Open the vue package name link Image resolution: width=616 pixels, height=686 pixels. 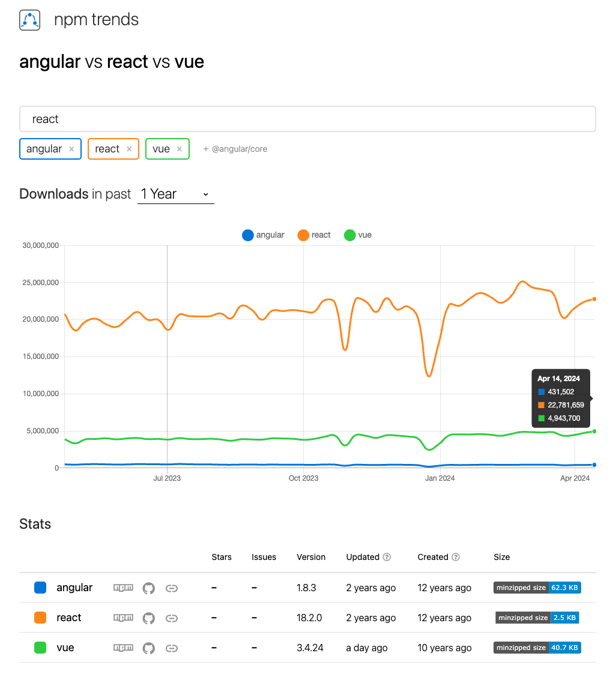tap(65, 648)
